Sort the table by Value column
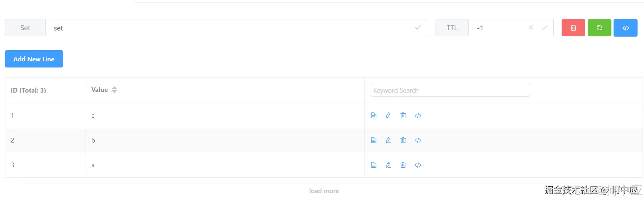The height and width of the screenshot is (201, 644). 114,90
